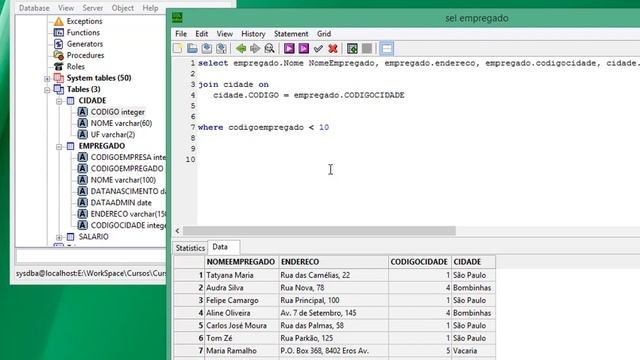This screenshot has width=640, height=360.
Task: Select the UF varchar(2) column
Action: point(113,135)
